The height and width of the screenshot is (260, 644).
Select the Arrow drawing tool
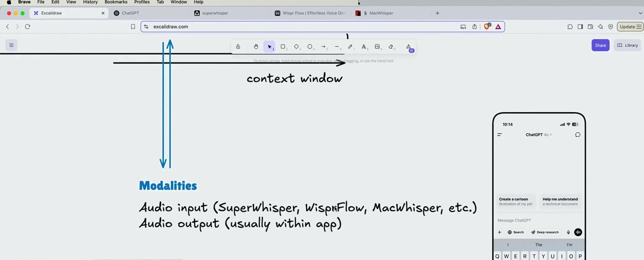(323, 47)
